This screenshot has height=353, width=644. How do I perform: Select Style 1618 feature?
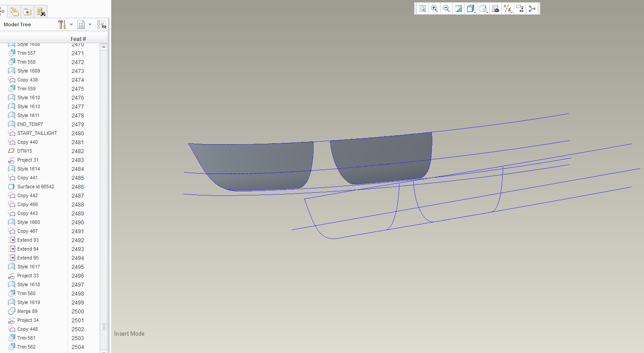(x=28, y=284)
